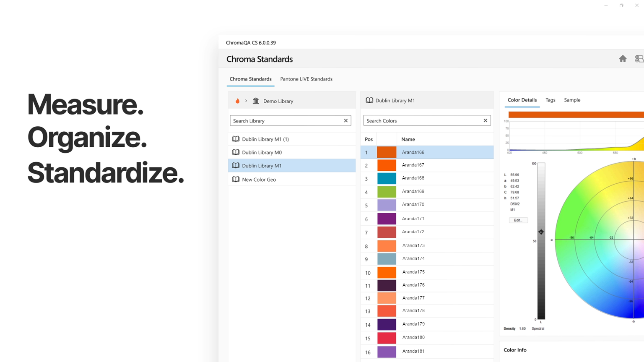Click the orange swatch of Aranda166
This screenshot has width=644, height=362.
pyautogui.click(x=386, y=152)
